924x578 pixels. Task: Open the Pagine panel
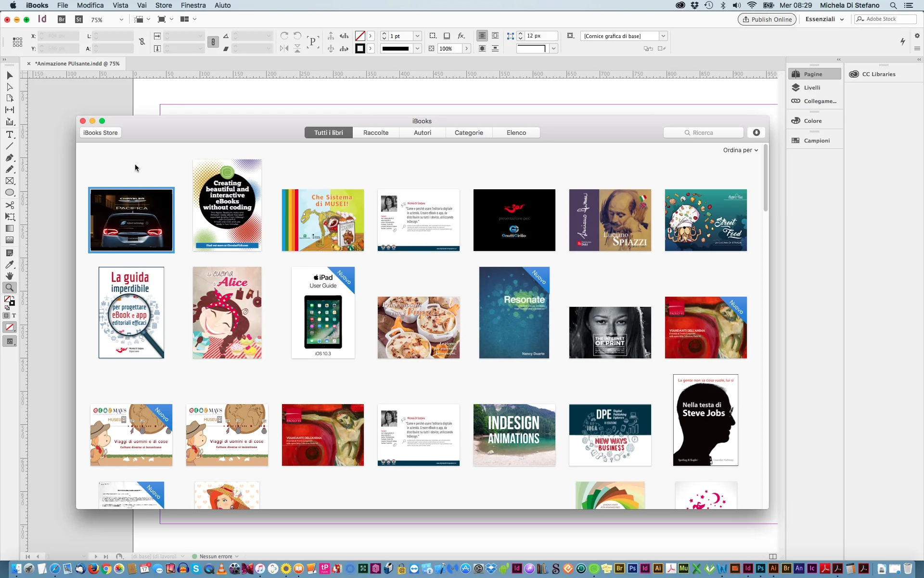click(813, 73)
